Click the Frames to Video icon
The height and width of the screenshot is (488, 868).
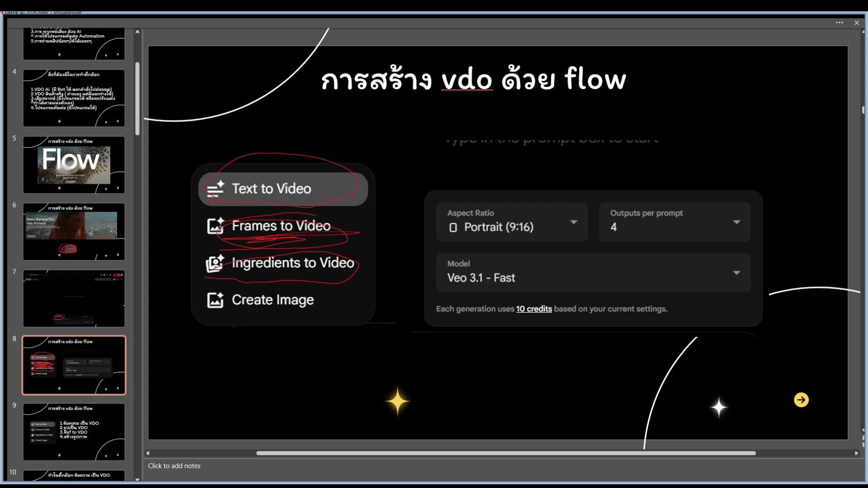(x=216, y=226)
